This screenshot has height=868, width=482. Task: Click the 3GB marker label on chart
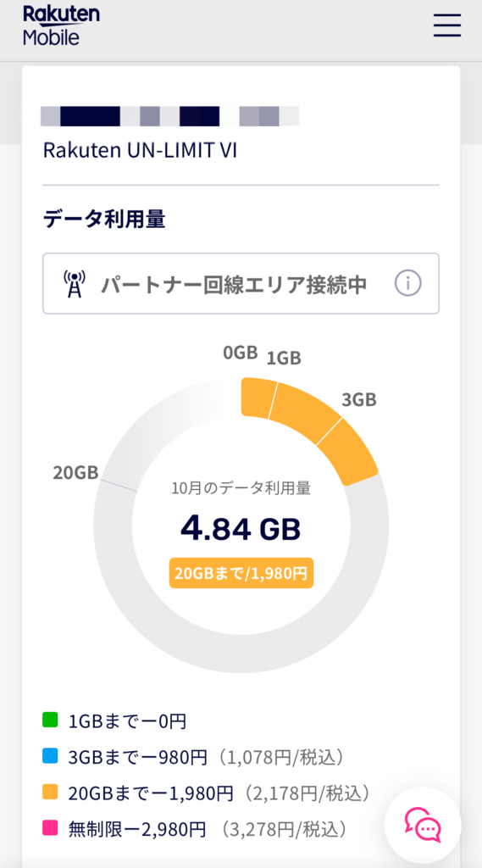pos(358,400)
